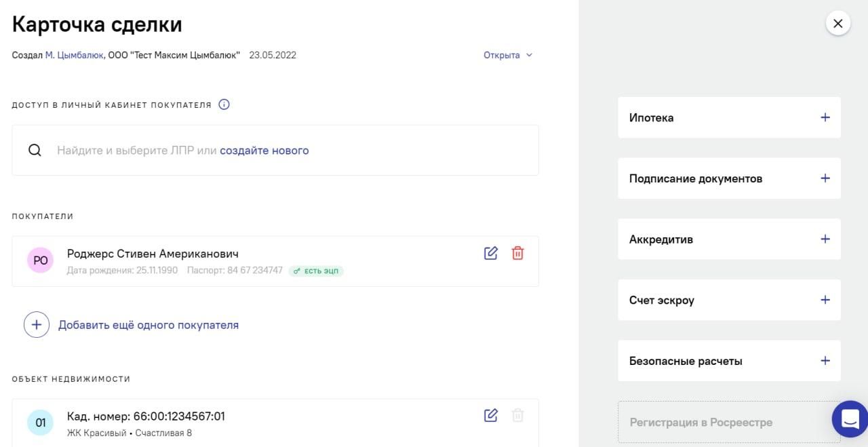Edit buyer Роджерс Стивен Американович
The height and width of the screenshot is (447, 868).
[491, 253]
